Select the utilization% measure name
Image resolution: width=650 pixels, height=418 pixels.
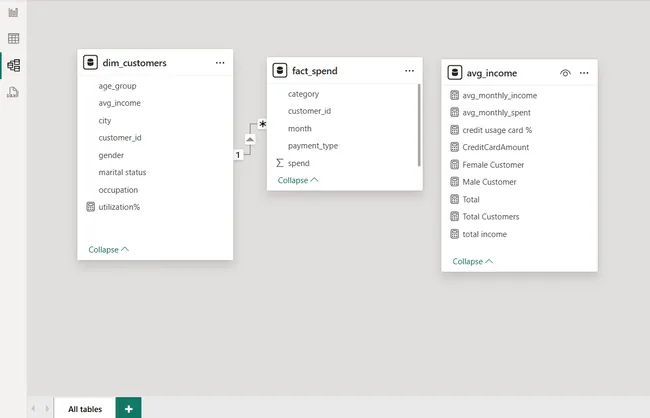click(119, 207)
